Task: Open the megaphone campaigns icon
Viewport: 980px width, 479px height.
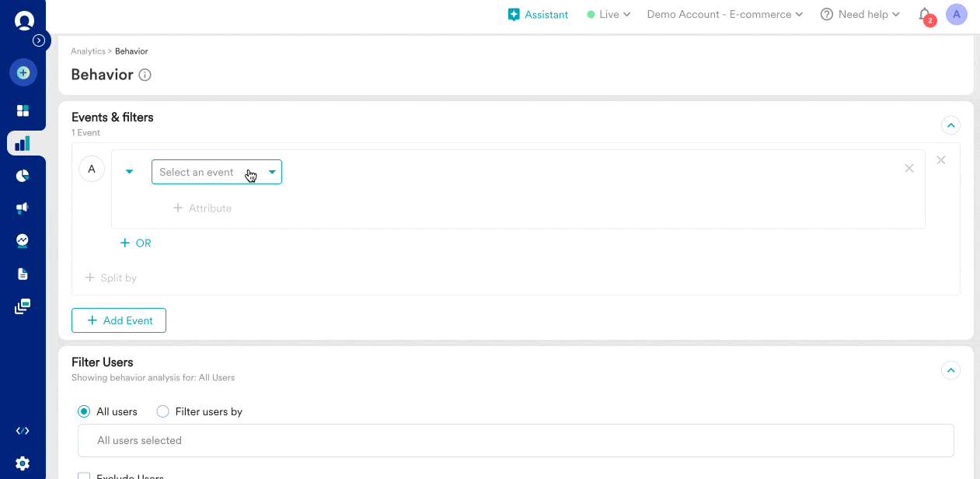Action: click(x=23, y=208)
